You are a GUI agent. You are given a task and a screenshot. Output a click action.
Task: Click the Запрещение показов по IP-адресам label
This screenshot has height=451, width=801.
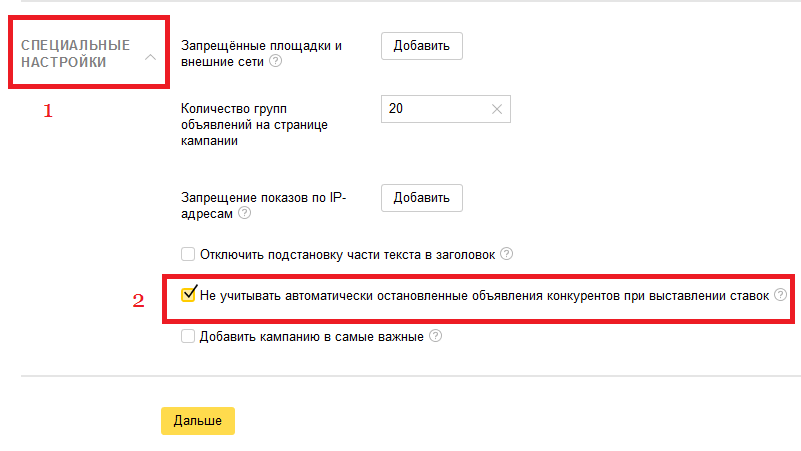264,205
